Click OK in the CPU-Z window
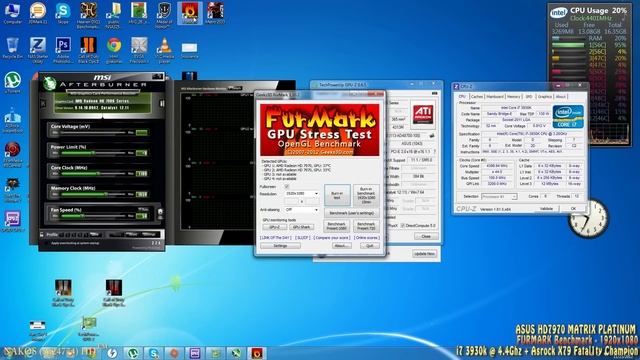The image size is (640, 360). [573, 209]
